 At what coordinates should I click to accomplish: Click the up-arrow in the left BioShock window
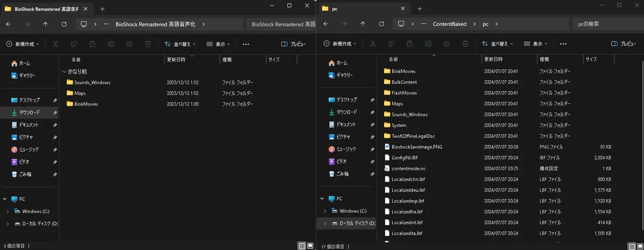click(x=45, y=24)
